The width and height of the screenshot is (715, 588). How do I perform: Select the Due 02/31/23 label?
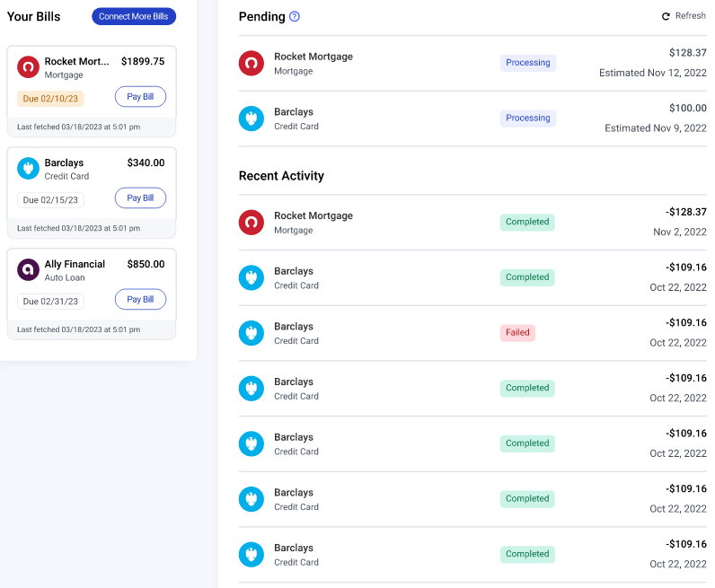(x=50, y=302)
